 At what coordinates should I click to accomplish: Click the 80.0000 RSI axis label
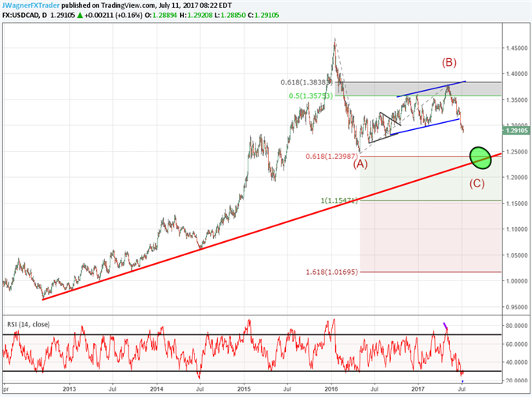(517, 326)
